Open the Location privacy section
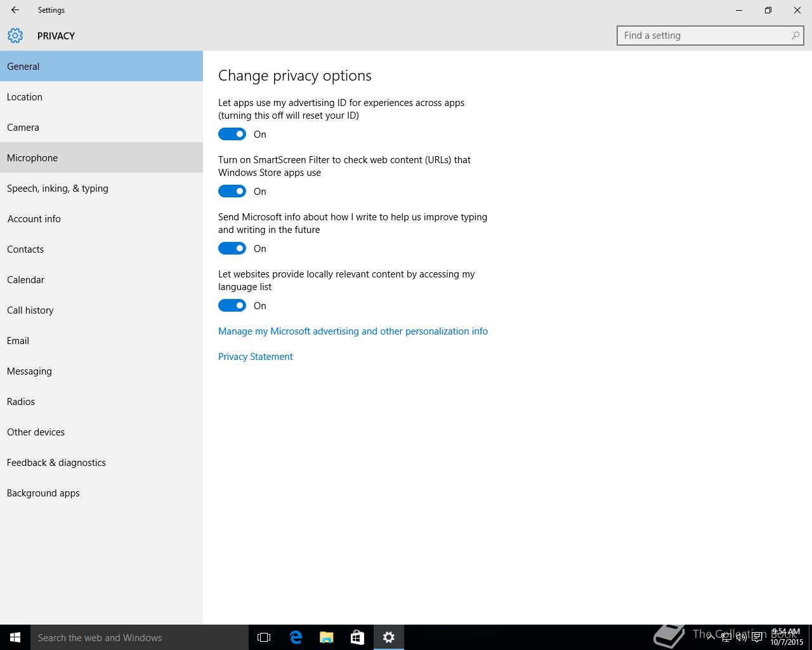Screen dimensions: 812x650 (x=101, y=96)
